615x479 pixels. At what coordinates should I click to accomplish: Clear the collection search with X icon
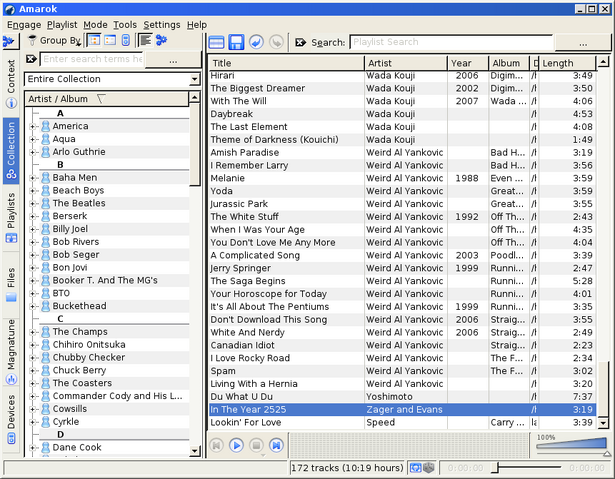coord(31,59)
